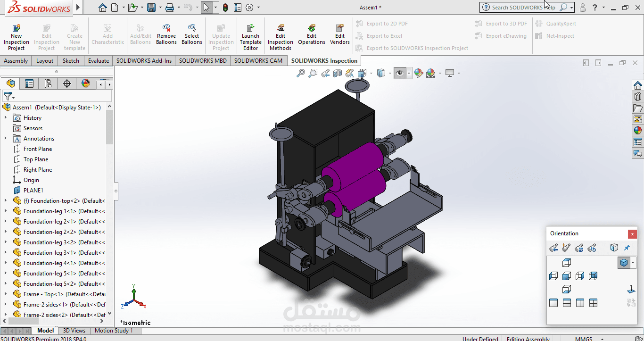Open SOLIDWORKS Resources home icon in task pane

click(638, 85)
